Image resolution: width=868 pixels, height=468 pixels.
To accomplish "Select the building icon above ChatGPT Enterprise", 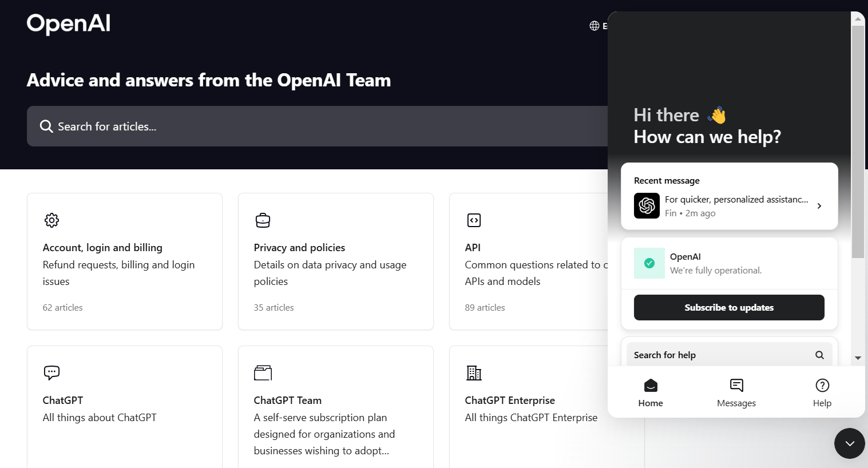I will pyautogui.click(x=474, y=372).
